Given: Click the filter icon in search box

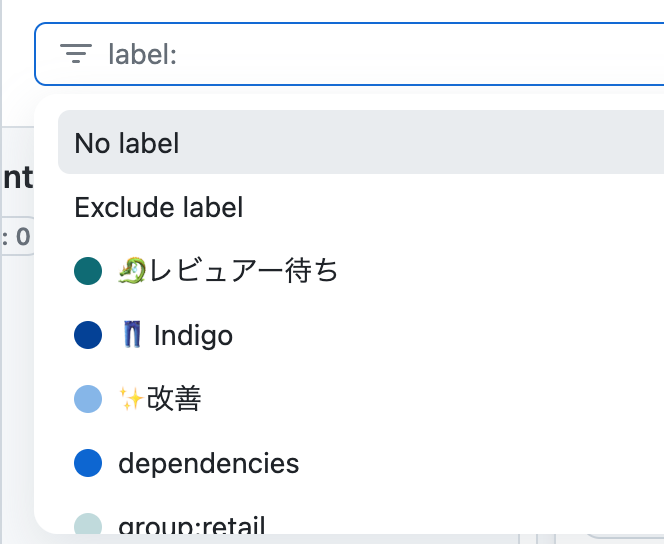Looking at the screenshot, I should tap(76, 53).
